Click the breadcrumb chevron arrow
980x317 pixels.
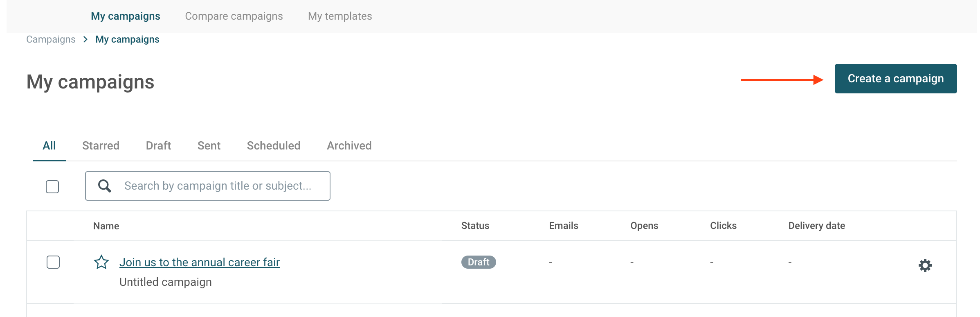point(85,39)
